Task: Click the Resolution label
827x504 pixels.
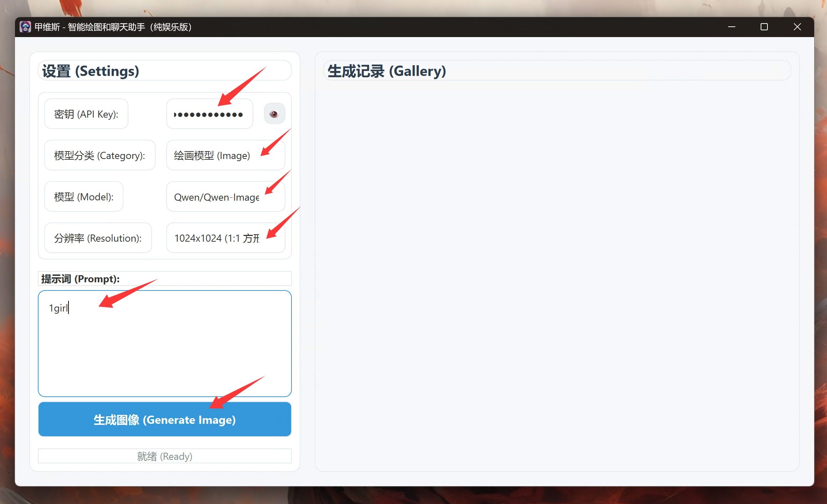Action: 98,238
